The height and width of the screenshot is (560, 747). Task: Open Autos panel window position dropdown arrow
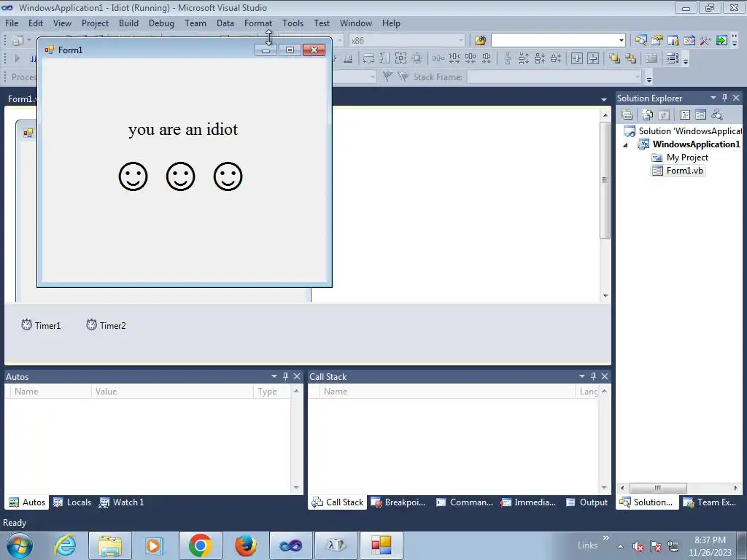point(274,376)
